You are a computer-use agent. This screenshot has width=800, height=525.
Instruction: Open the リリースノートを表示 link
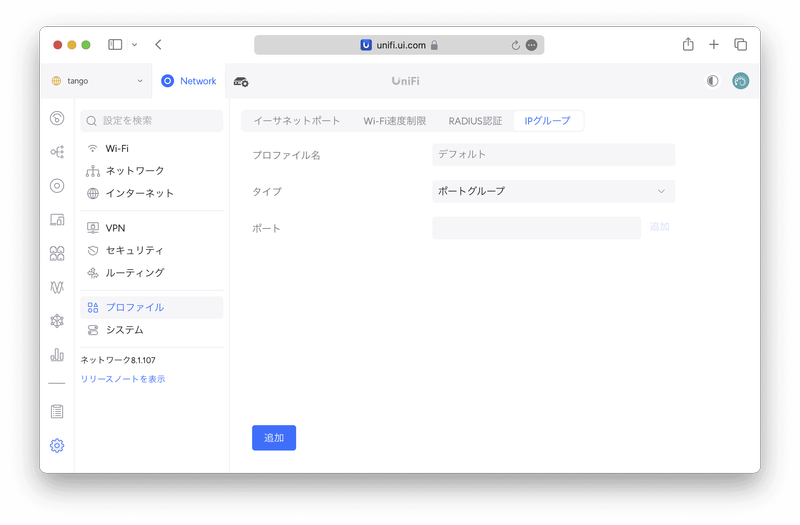pyautogui.click(x=123, y=379)
